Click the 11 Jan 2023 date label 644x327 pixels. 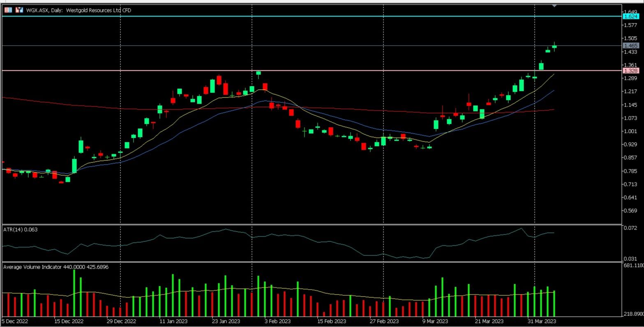click(173, 321)
